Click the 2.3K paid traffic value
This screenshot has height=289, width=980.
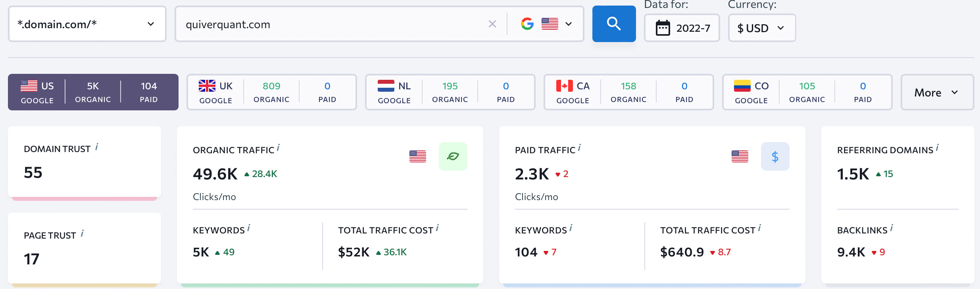pyautogui.click(x=532, y=174)
